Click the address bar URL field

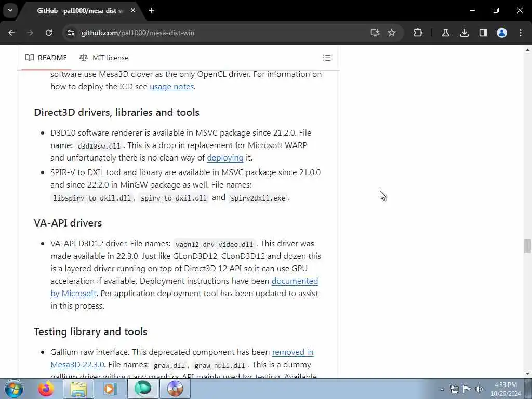click(217, 33)
